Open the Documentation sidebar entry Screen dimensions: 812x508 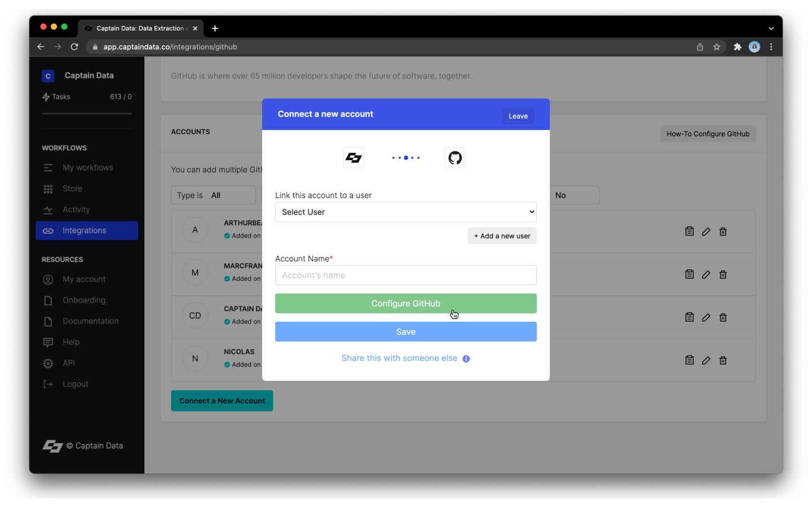coord(90,321)
